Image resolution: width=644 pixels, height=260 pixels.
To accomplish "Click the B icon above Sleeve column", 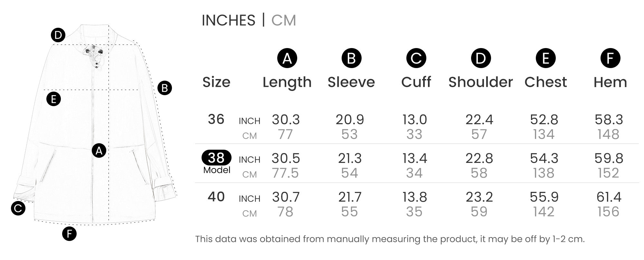I will pos(351,58).
